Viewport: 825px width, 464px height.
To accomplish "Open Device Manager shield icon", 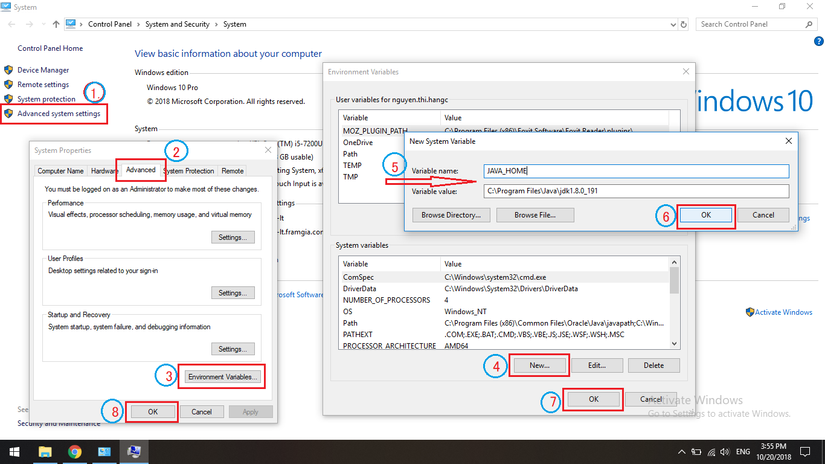I will [8, 69].
